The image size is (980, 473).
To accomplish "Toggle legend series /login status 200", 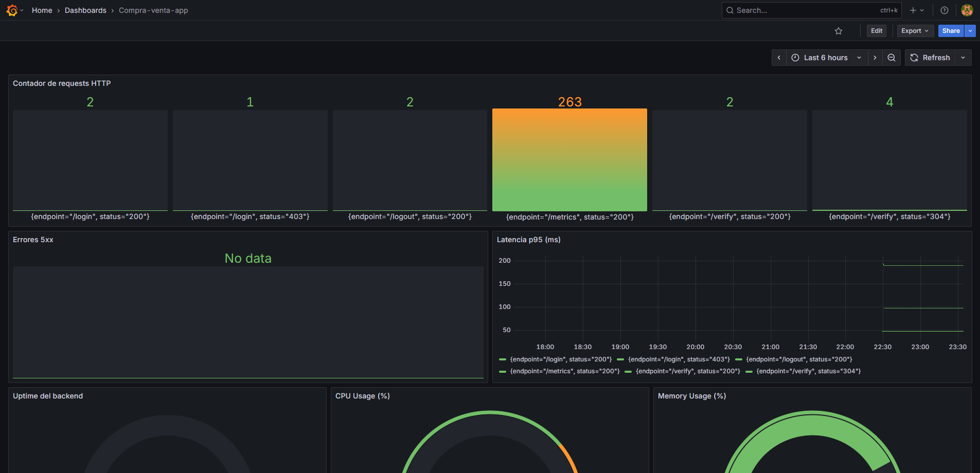I will pyautogui.click(x=561, y=359).
